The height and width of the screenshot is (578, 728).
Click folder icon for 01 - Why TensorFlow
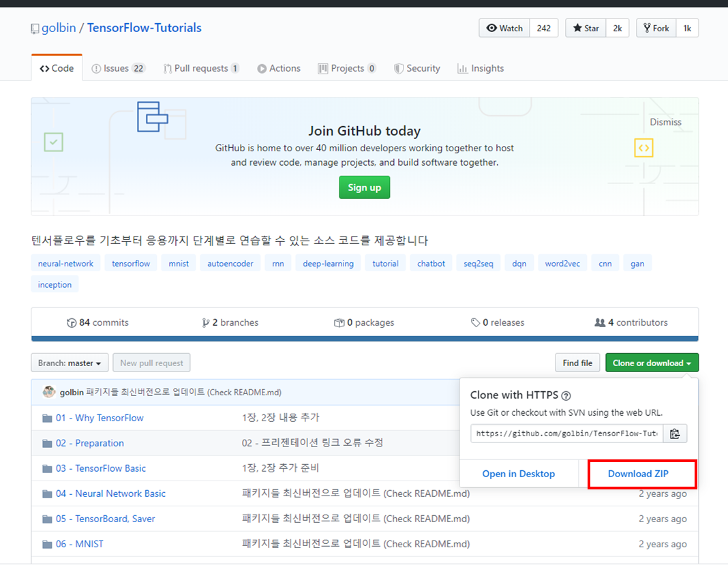click(47, 419)
